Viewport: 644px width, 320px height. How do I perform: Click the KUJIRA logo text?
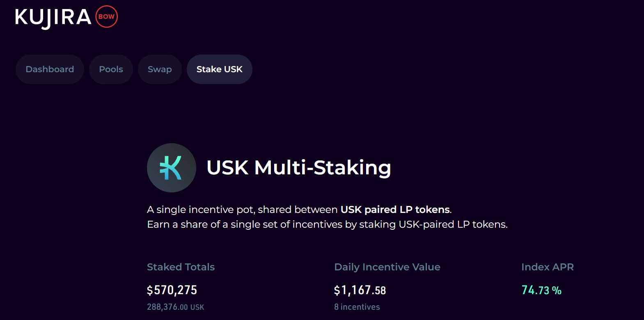coord(53,18)
